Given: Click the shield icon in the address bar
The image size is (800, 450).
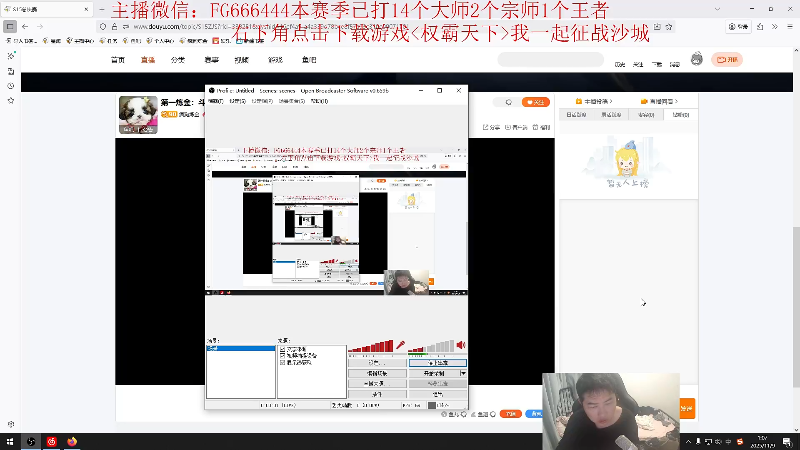Looking at the screenshot, I should [x=103, y=27].
